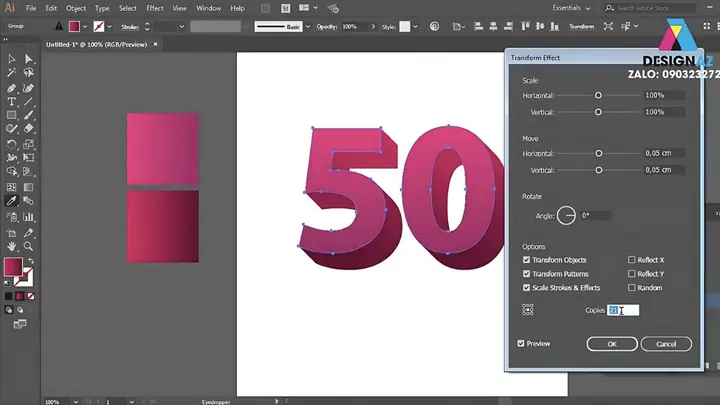Screen dimensions: 720x405
Task: Select the Rotate tool
Action: tap(11, 144)
